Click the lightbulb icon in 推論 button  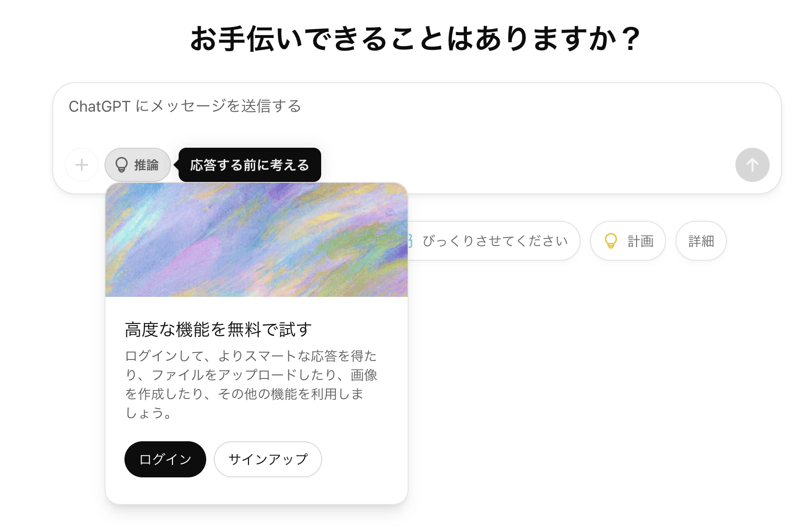pos(122,165)
